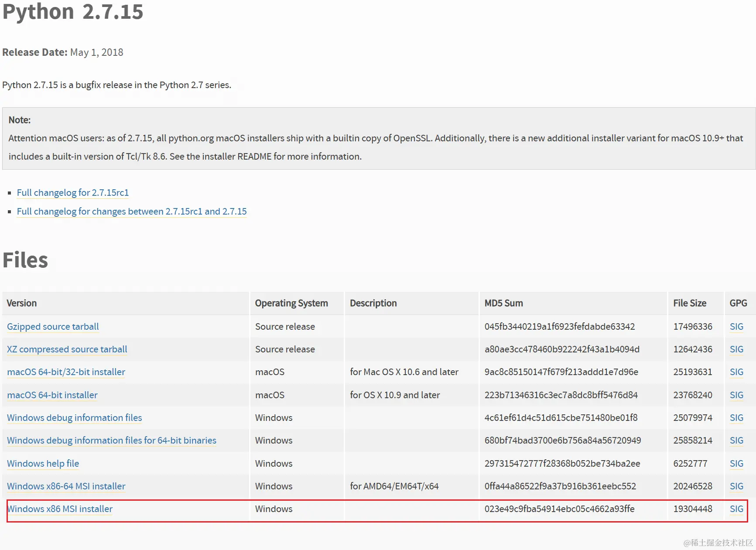The height and width of the screenshot is (550, 756).
Task: Open SIG for macOS 64-bit/32-bit installer
Action: 736,372
